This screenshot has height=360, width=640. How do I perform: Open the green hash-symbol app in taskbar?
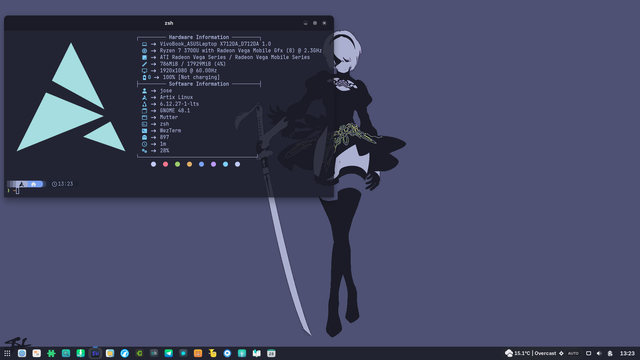[x=51, y=353]
